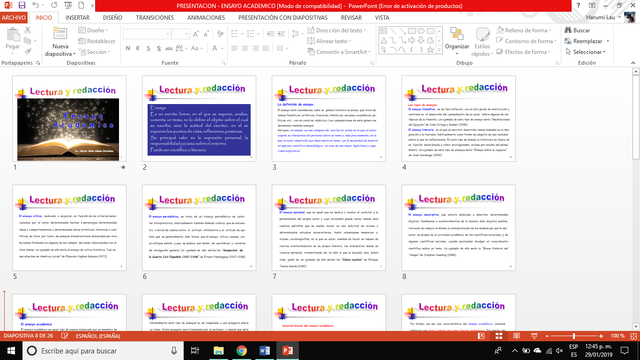Screen dimensions: 640x360
Task: Click Efectos de forma button
Action: pyautogui.click(x=524, y=52)
